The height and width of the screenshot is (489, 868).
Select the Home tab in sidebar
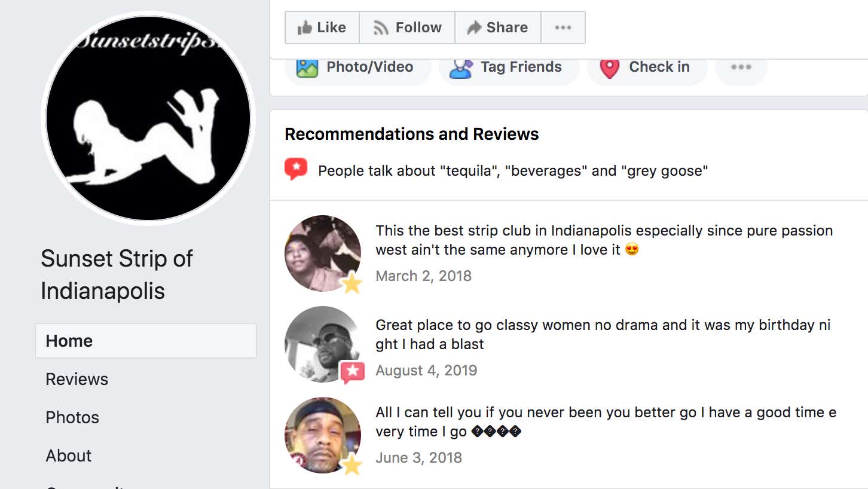click(146, 341)
